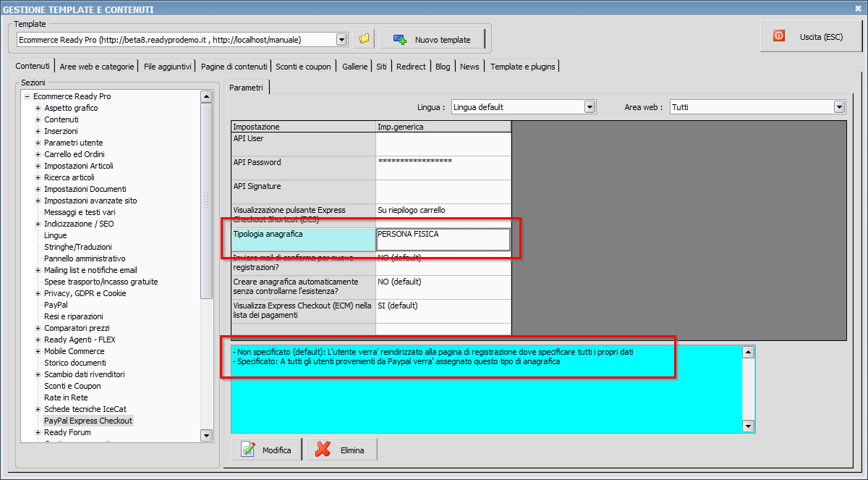Select the API User setting row
The width and height of the screenshot is (868, 480).
[371, 143]
